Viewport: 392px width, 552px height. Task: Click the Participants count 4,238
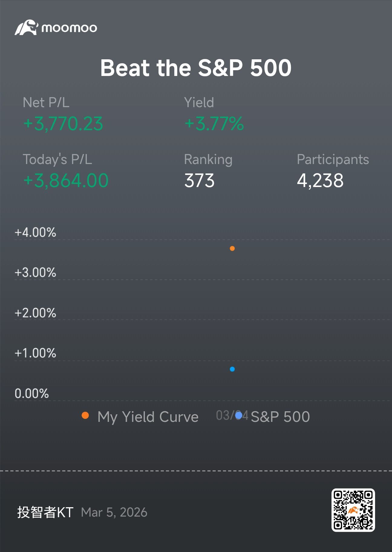point(320,181)
